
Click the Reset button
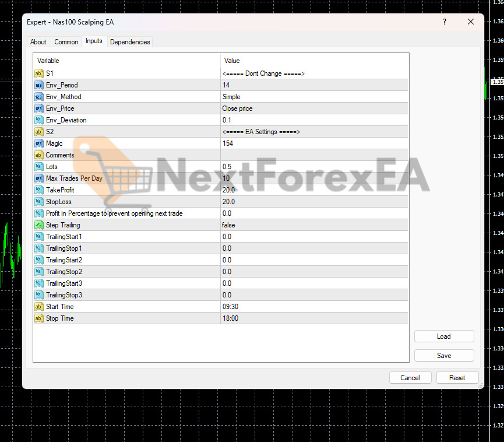coord(457,378)
